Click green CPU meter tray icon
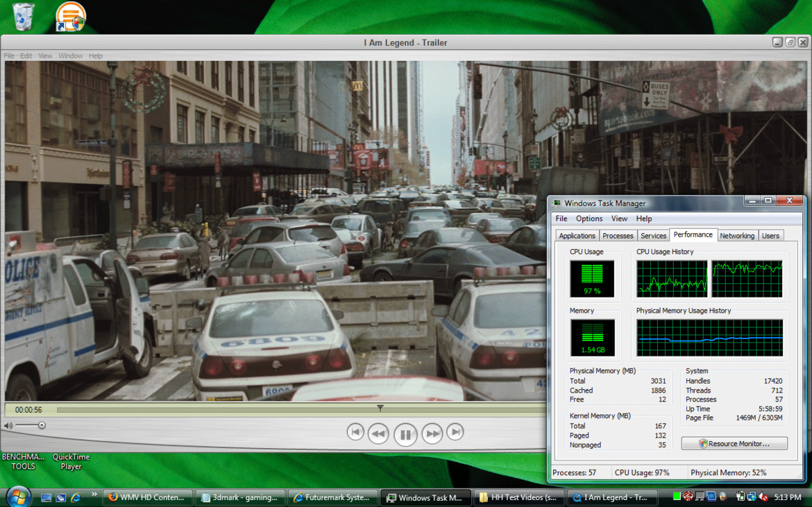The image size is (812, 507). [x=677, y=497]
